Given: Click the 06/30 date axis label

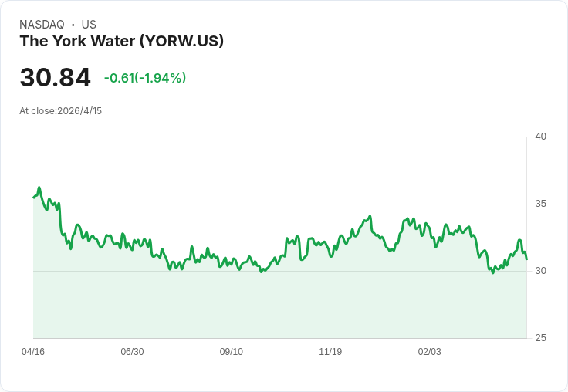Looking at the screenshot, I should [132, 351].
